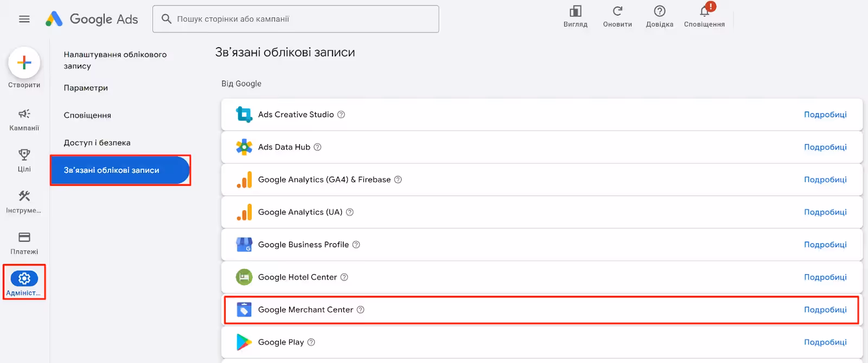Screen dimensions: 868x363
Task: Select Зв'язані облікові записи menu item
Action: pyautogui.click(x=120, y=170)
